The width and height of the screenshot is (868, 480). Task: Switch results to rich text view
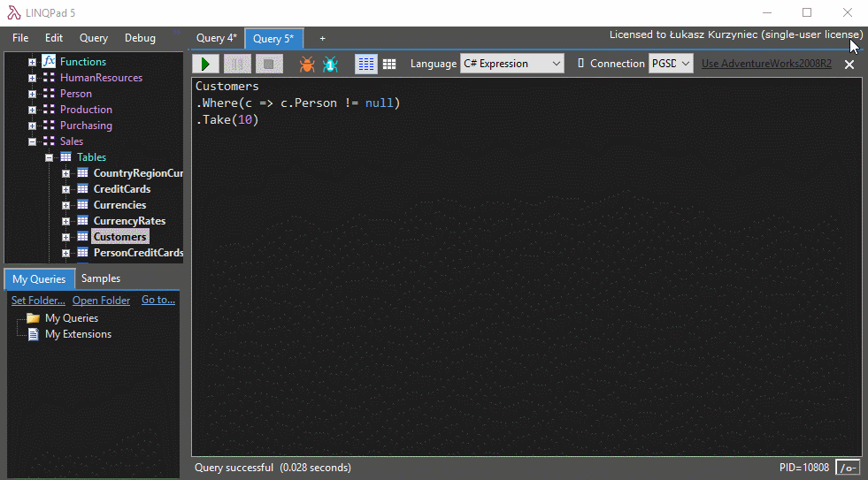pos(366,65)
